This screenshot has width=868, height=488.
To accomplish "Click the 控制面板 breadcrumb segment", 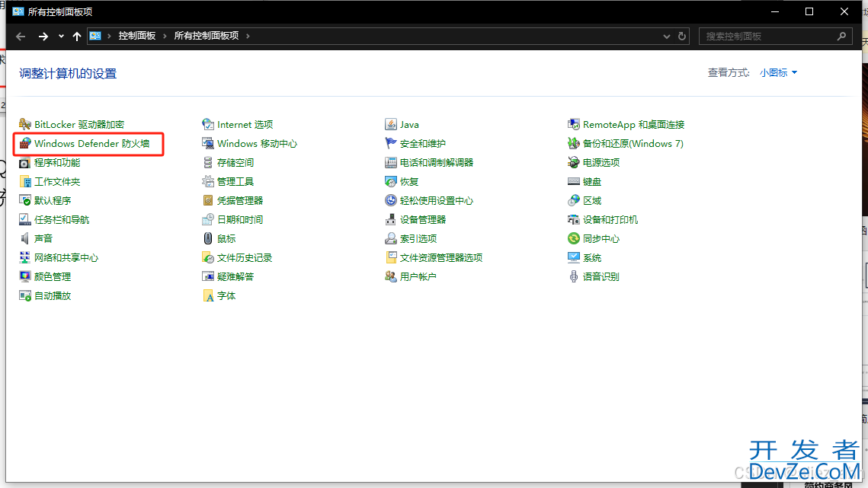I will tap(136, 36).
